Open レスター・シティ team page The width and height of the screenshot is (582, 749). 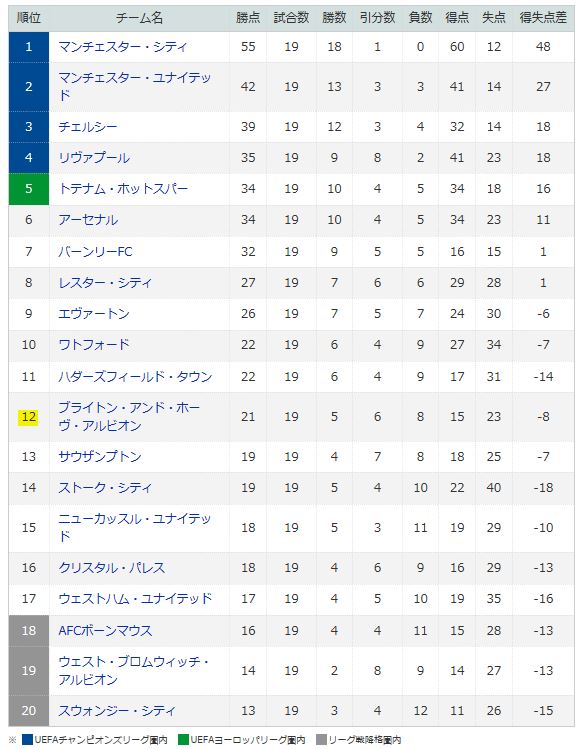tap(105, 282)
